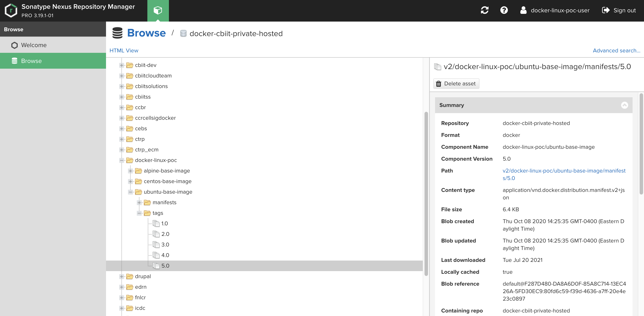
Task: Open the help icon in the top bar
Action: 504,10
